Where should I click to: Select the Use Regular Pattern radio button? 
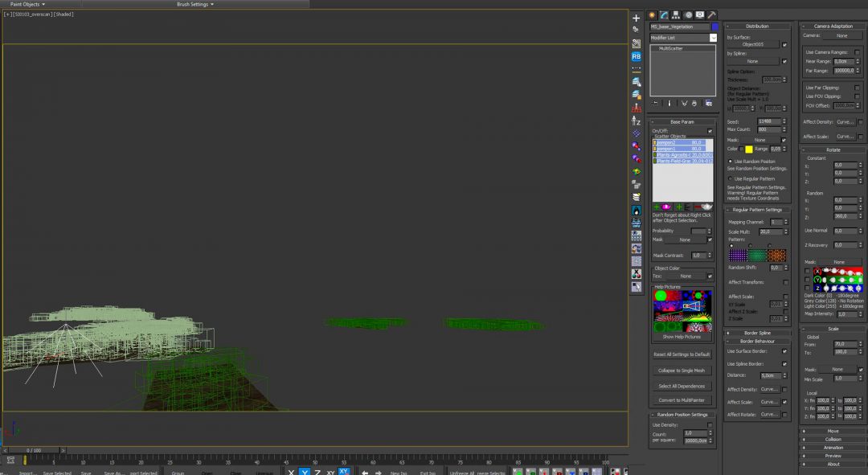click(x=731, y=178)
